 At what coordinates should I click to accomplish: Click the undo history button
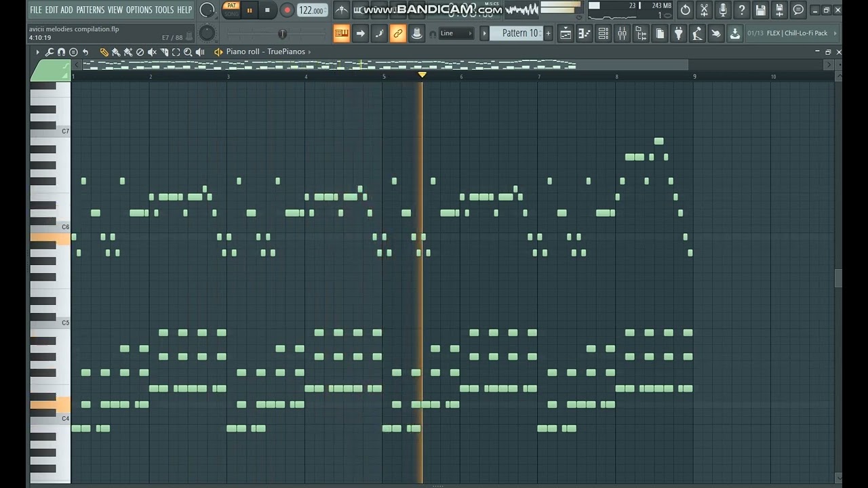coord(685,9)
